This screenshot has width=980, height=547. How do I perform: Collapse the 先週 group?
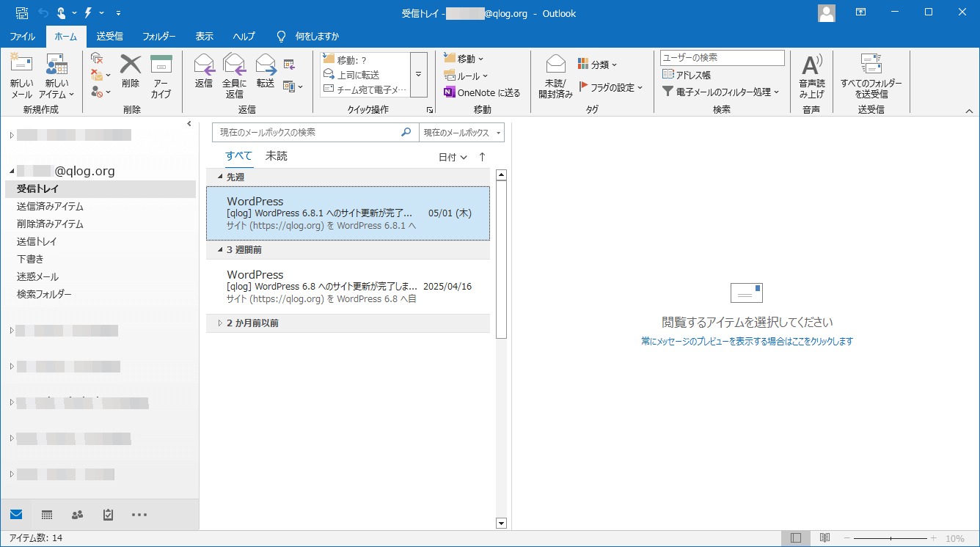220,177
